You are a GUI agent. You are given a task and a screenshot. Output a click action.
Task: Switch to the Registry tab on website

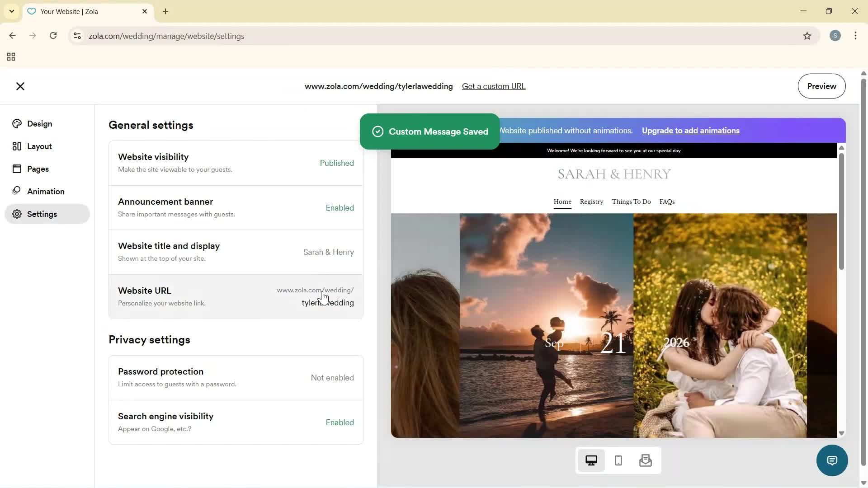pos(591,202)
